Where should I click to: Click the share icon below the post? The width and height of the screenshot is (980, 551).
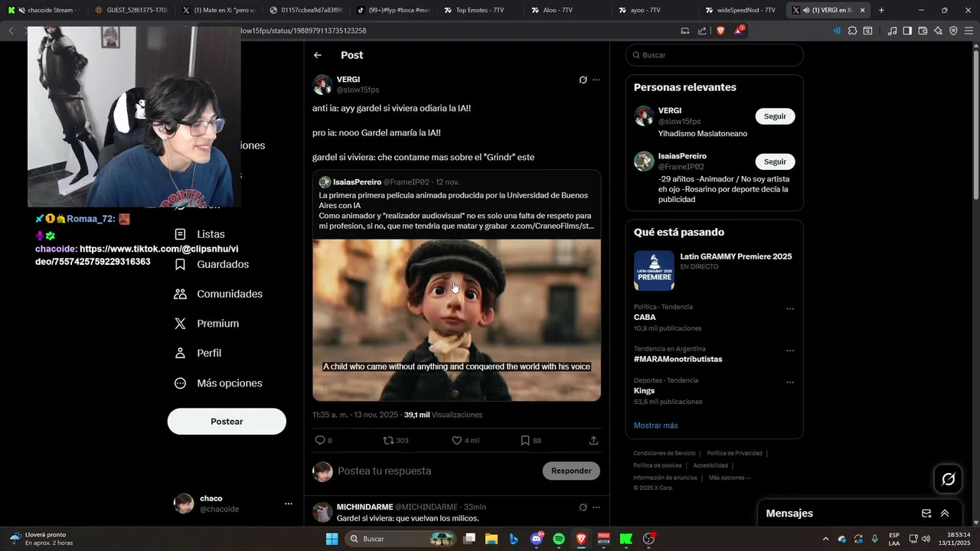point(593,440)
